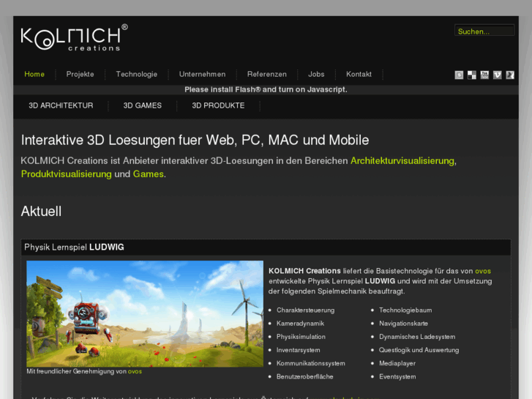
Task: Open the Unternehmen menu
Action: pyautogui.click(x=202, y=74)
